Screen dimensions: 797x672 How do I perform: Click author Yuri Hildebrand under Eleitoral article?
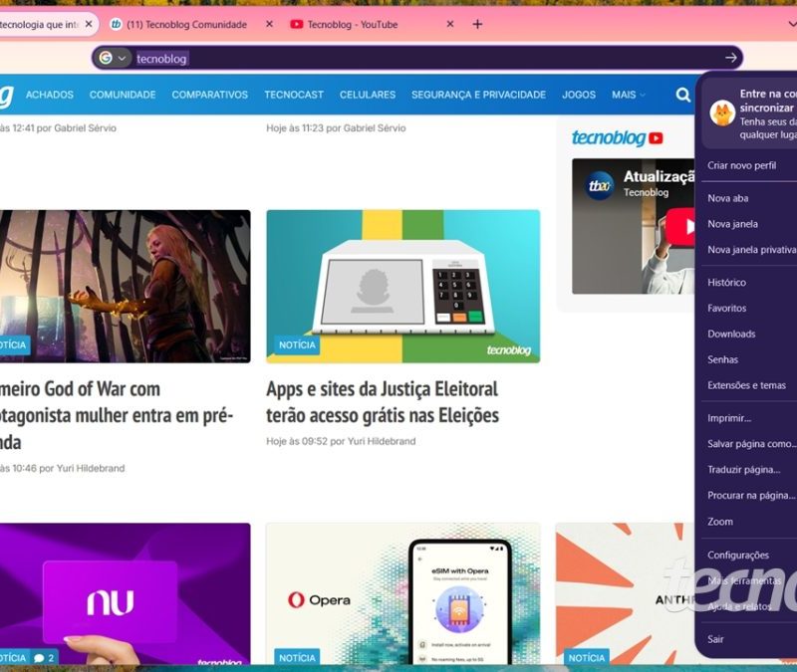pos(382,441)
